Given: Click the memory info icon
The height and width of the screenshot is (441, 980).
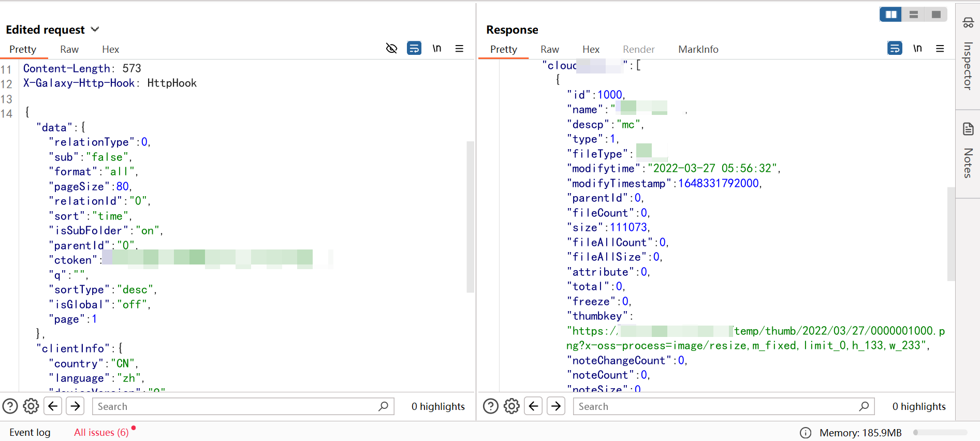Looking at the screenshot, I should (x=805, y=433).
